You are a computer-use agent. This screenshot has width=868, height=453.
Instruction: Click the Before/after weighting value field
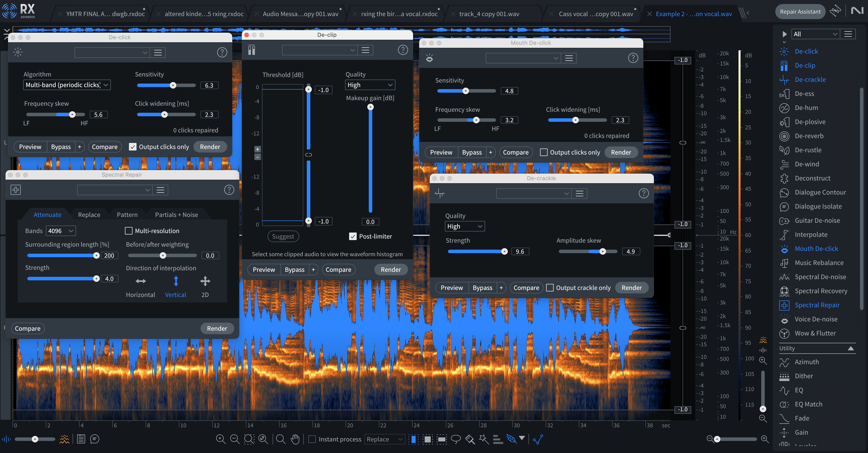pyautogui.click(x=210, y=255)
